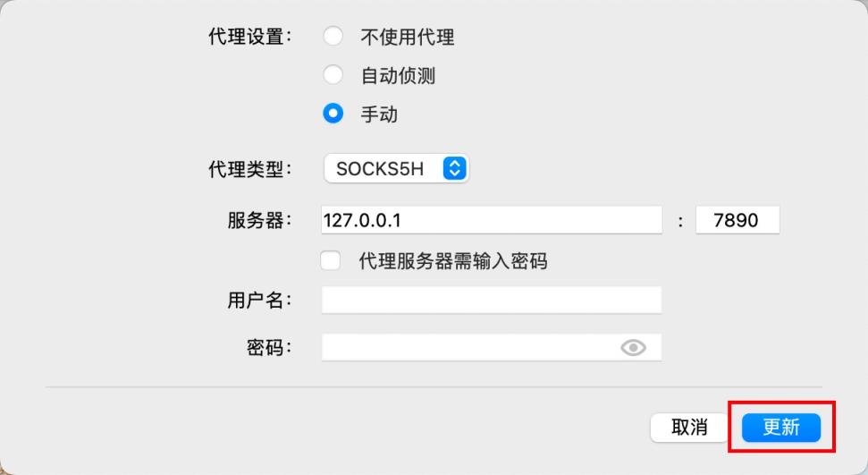Reveal password with the eye icon
The image size is (868, 475).
click(633, 347)
